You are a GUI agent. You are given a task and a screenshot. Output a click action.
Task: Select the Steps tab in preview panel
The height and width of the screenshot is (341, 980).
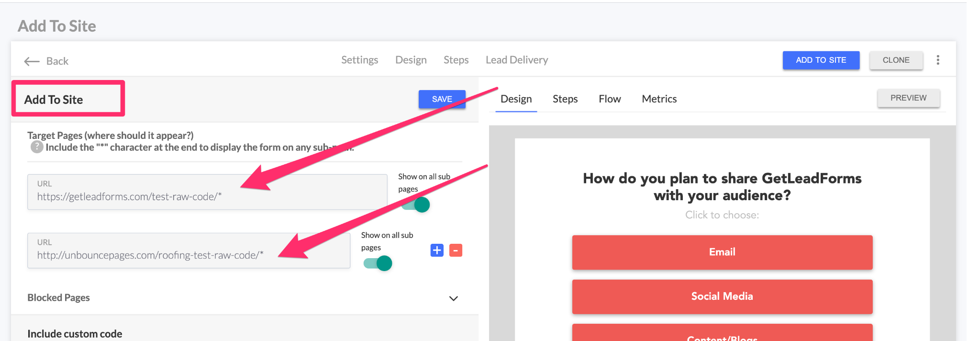565,99
